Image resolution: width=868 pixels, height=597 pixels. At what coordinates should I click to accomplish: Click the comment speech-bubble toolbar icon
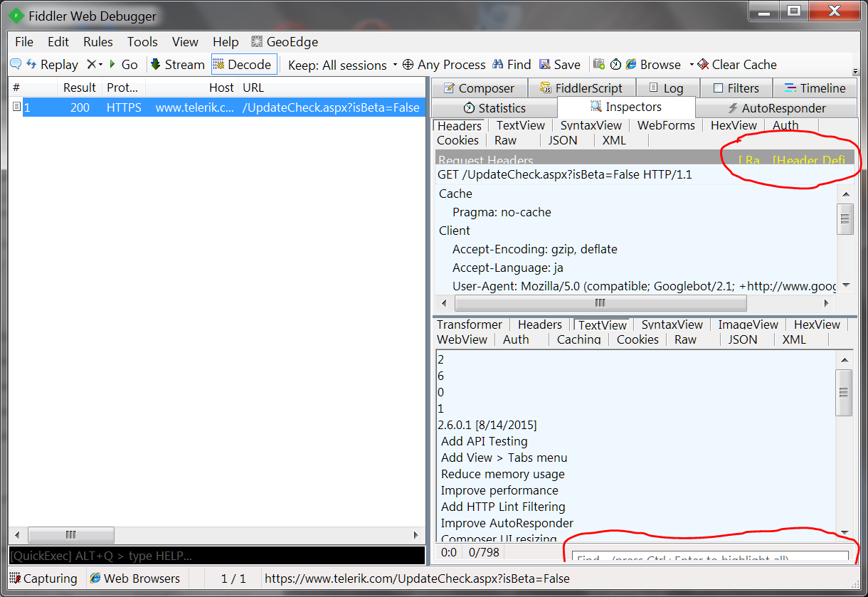point(16,64)
